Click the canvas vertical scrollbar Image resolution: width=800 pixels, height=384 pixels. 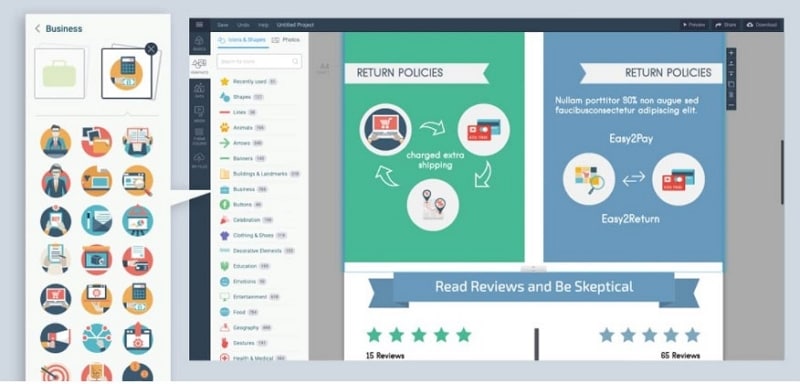point(782,172)
